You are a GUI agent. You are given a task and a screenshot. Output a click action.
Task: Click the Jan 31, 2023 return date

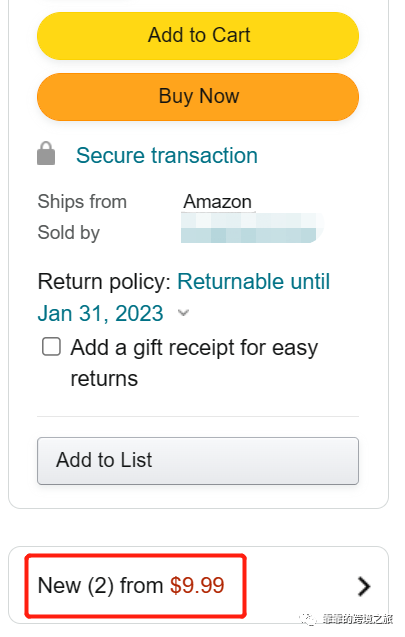click(x=100, y=313)
